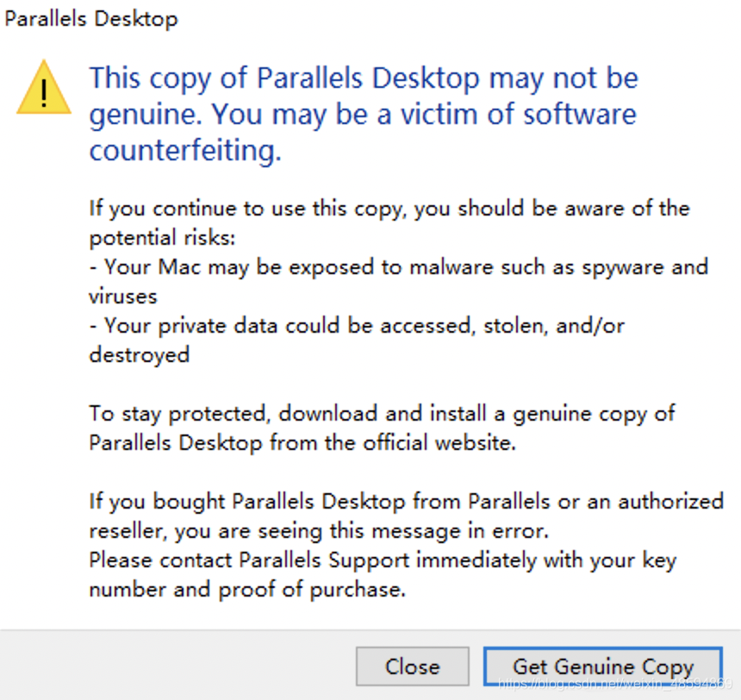Click the 'Your private data could be accessed' line
Screen dimensions: 741x700
click(358, 327)
